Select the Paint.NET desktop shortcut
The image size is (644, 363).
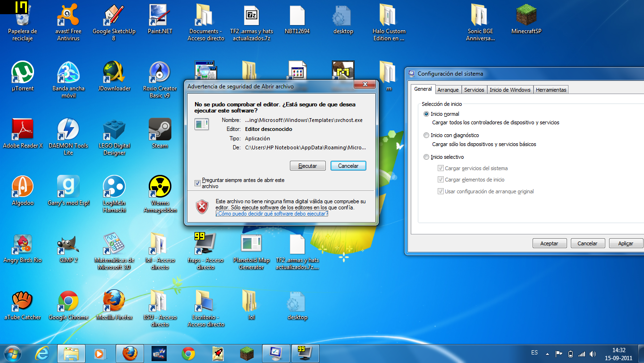click(x=160, y=20)
